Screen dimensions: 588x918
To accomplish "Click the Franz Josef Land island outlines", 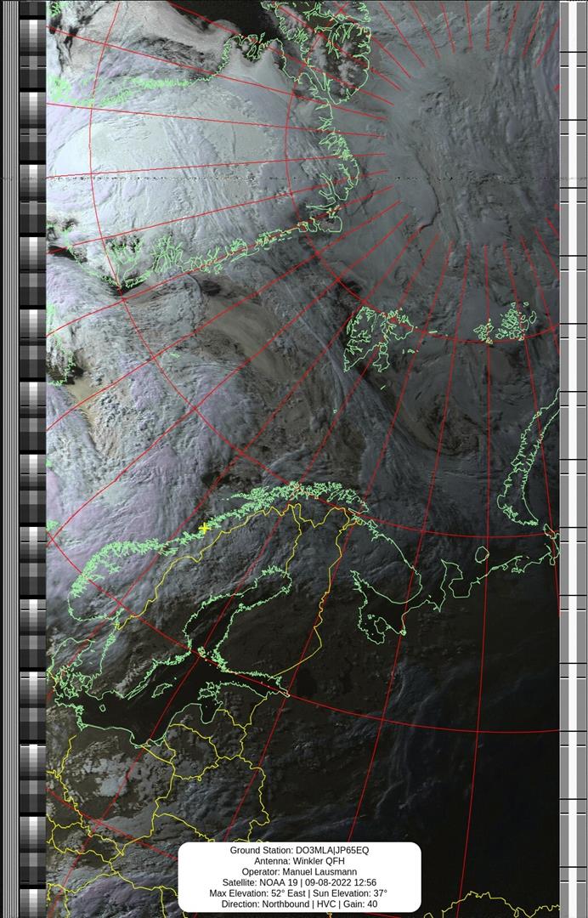I will [x=506, y=323].
